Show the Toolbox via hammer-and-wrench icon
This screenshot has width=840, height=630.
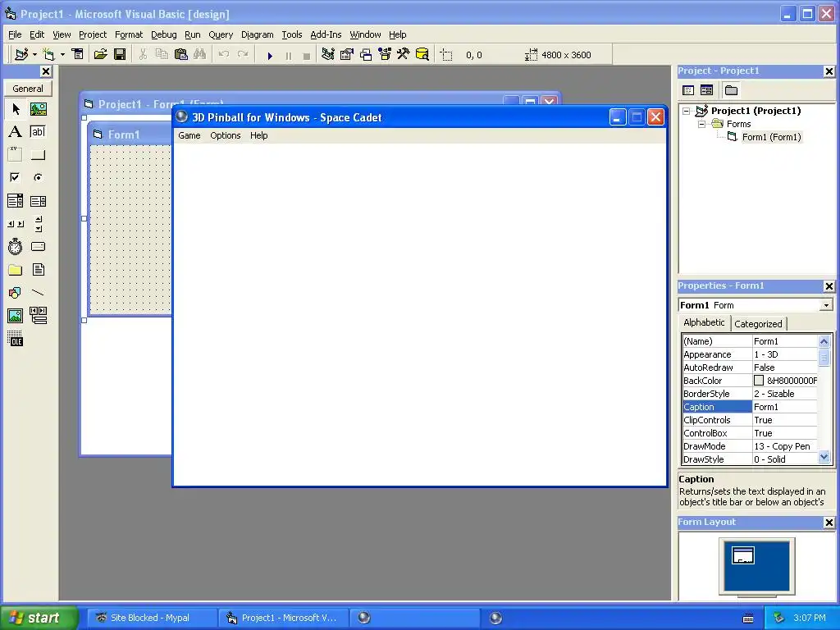[404, 54]
